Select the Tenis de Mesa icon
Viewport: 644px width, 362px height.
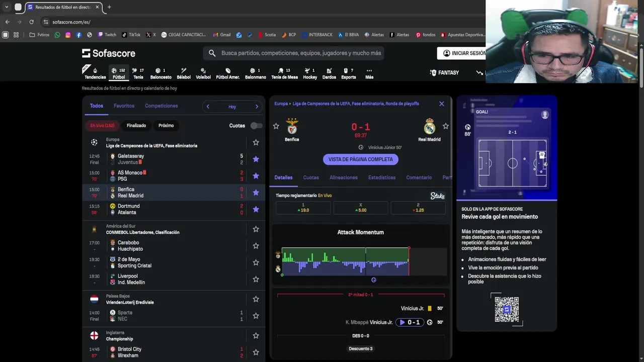284,73
